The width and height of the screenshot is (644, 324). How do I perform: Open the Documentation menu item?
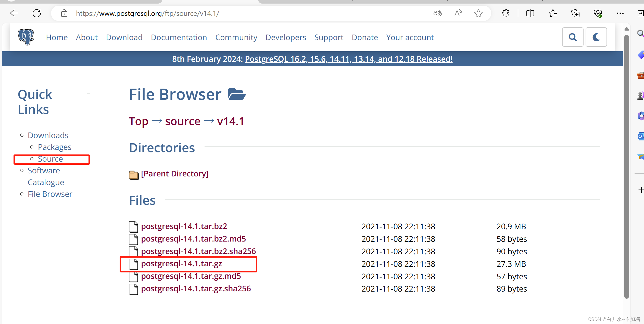click(179, 38)
